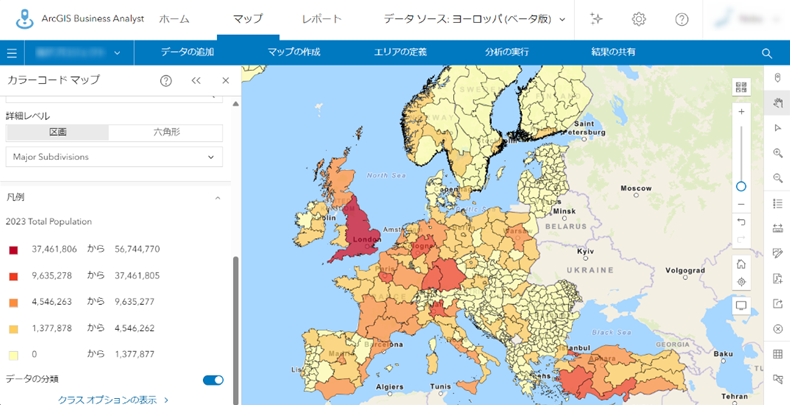
Task: Open the legend list icon in right toolbar
Action: click(777, 203)
